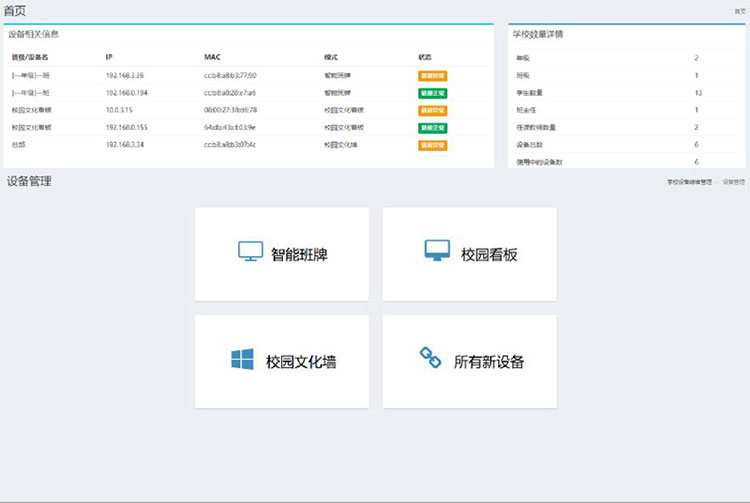
Task: Click the 总部 device name
Action: 18,144
